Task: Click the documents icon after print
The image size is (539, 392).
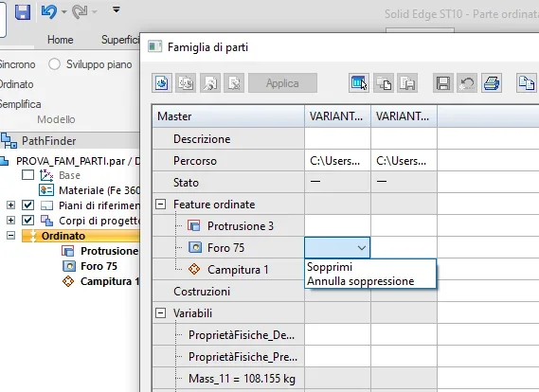Action: (527, 82)
